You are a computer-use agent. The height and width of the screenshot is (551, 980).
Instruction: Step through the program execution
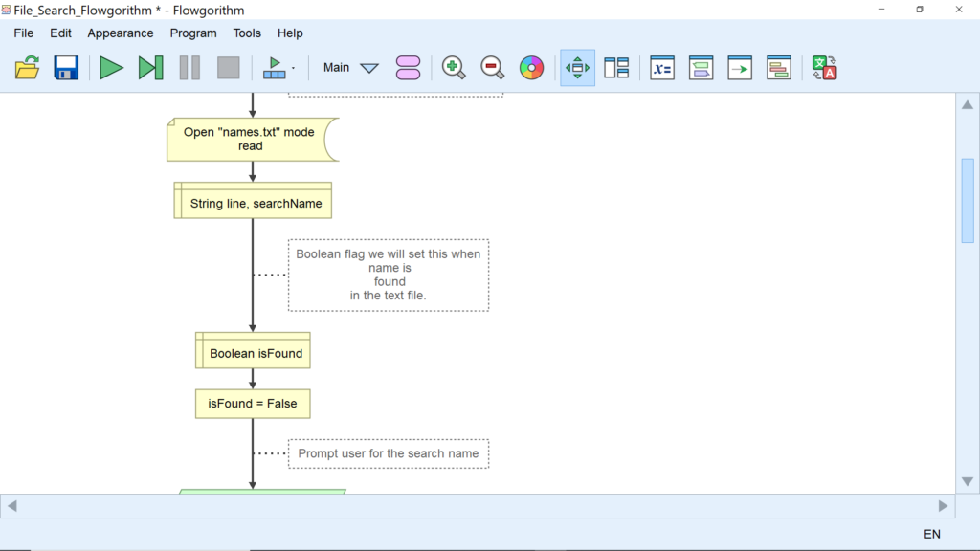[150, 67]
